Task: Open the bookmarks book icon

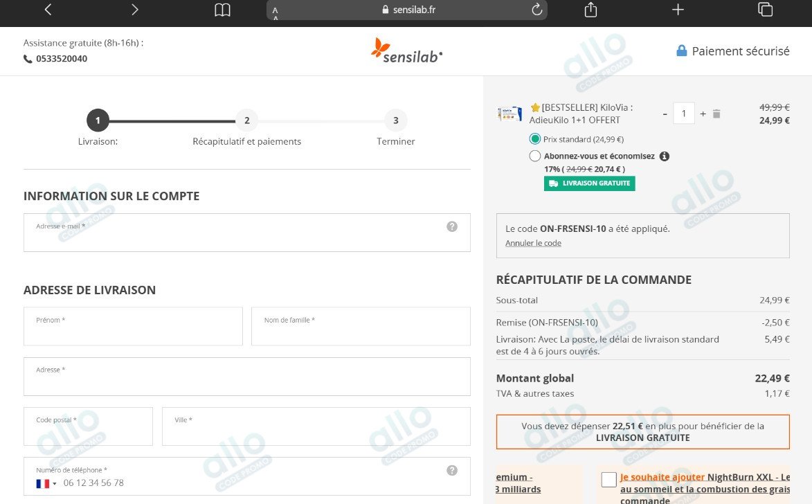Action: (x=223, y=10)
